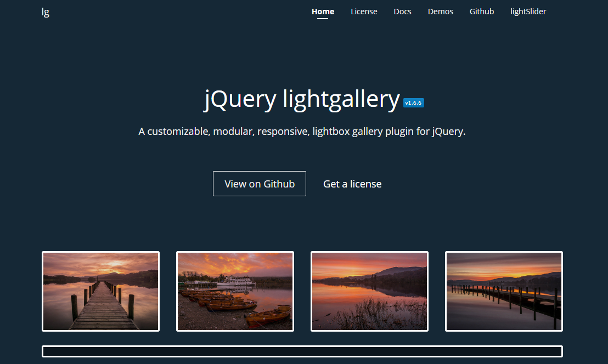The image size is (608, 364).
Task: Open the wooden pier sunset thumbnail
Action: point(101,291)
